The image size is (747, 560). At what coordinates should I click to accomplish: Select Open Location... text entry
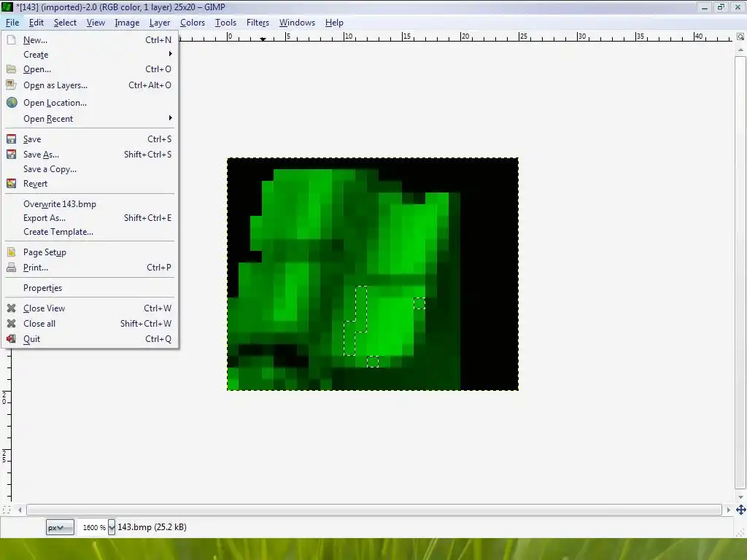[55, 102]
